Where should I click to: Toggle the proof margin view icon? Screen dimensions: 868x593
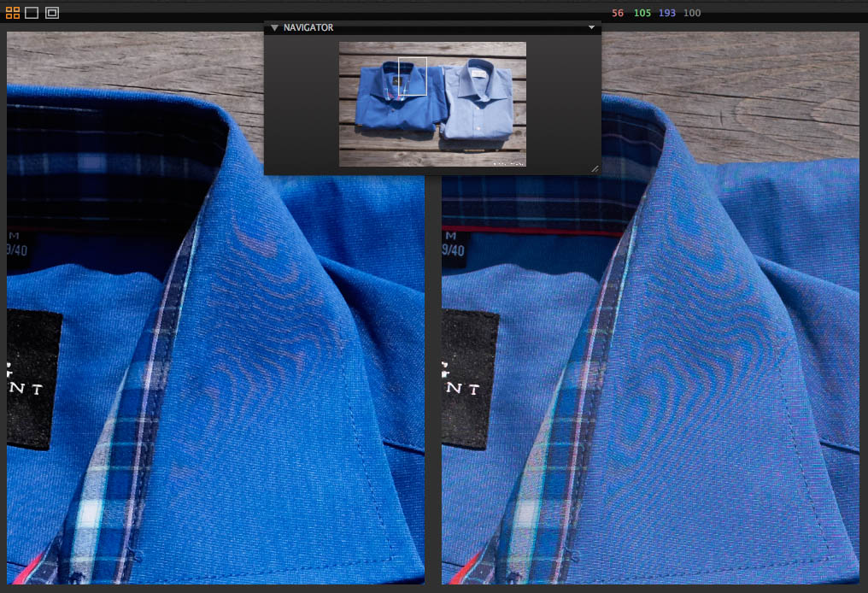[52, 13]
